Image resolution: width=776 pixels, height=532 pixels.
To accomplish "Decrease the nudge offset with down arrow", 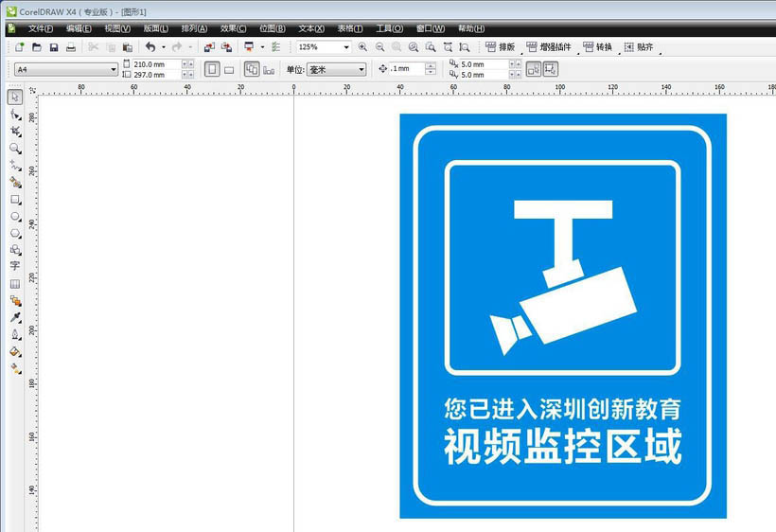I will (431, 72).
